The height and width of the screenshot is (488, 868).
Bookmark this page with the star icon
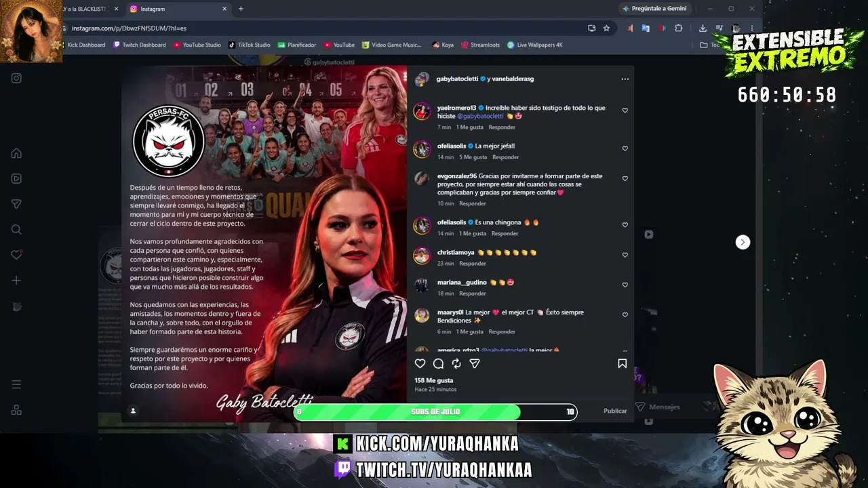pos(606,28)
